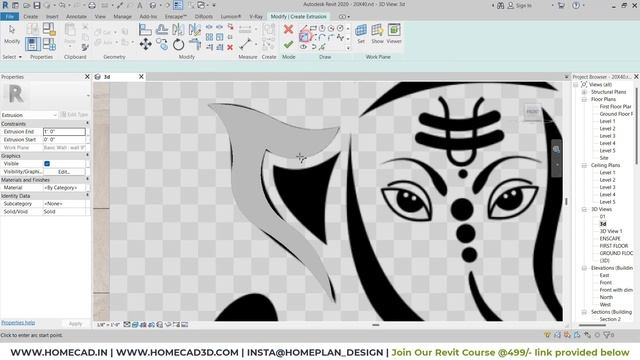Click the Delete red X in Modify panel

click(x=230, y=47)
